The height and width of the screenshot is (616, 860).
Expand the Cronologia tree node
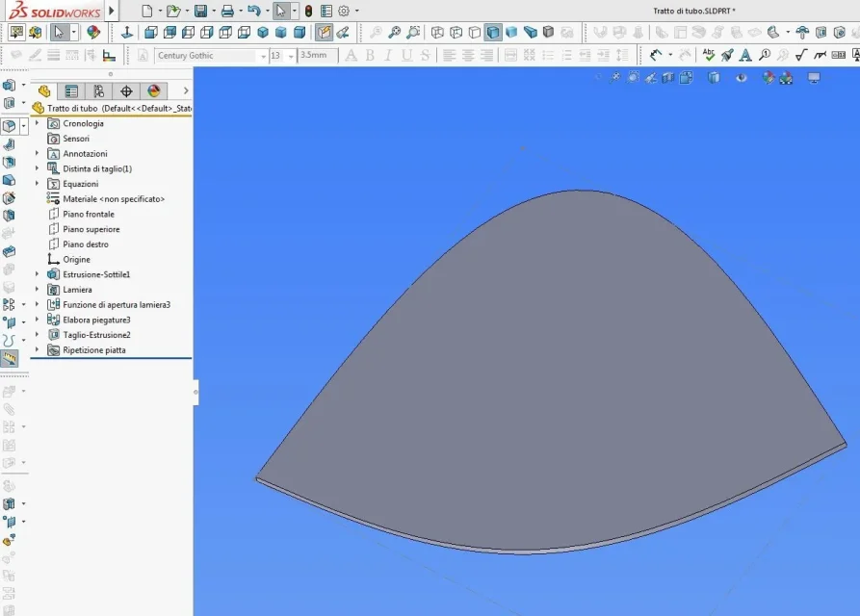click(x=38, y=123)
